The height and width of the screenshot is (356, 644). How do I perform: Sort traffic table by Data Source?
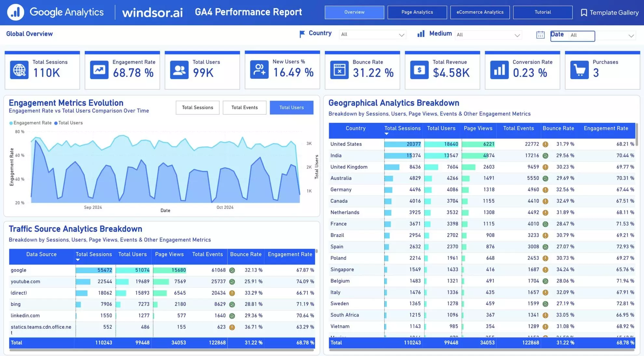point(41,254)
